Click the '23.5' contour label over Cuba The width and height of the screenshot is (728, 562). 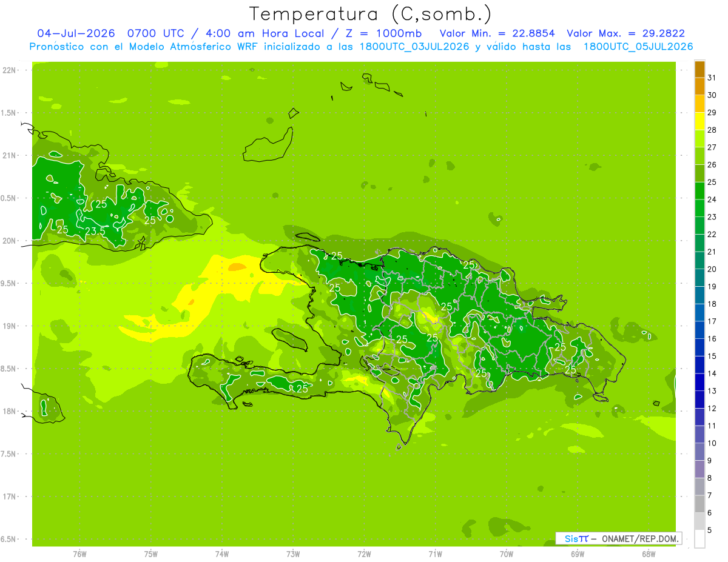(x=95, y=231)
